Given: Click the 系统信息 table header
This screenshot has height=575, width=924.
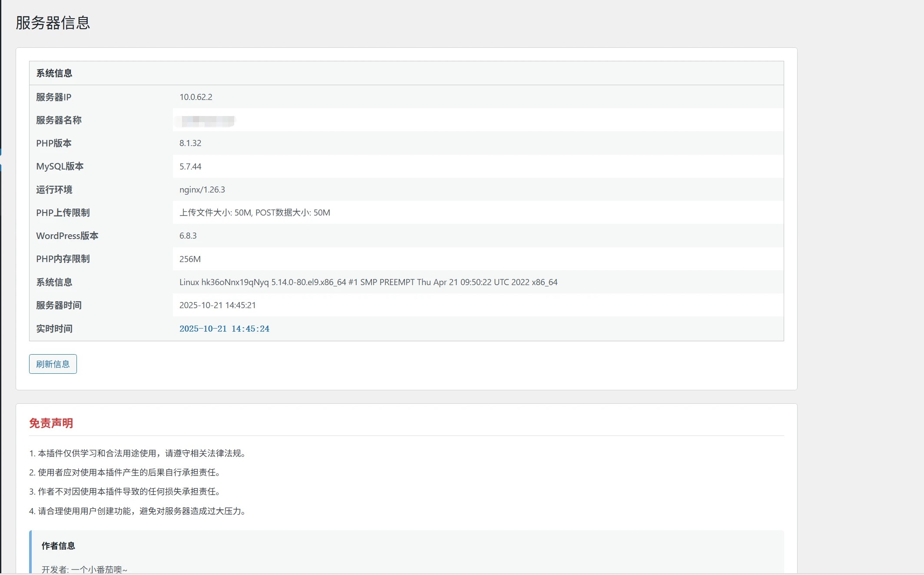Looking at the screenshot, I should (54, 73).
